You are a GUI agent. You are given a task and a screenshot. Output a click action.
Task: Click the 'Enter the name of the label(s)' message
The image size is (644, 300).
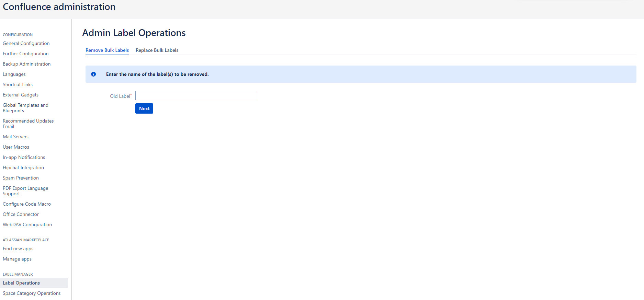pyautogui.click(x=157, y=74)
